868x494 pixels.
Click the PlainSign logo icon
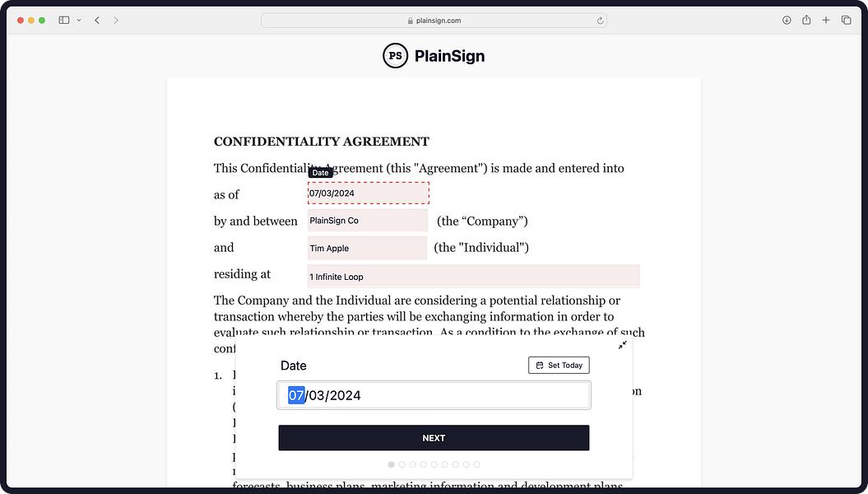[396, 55]
